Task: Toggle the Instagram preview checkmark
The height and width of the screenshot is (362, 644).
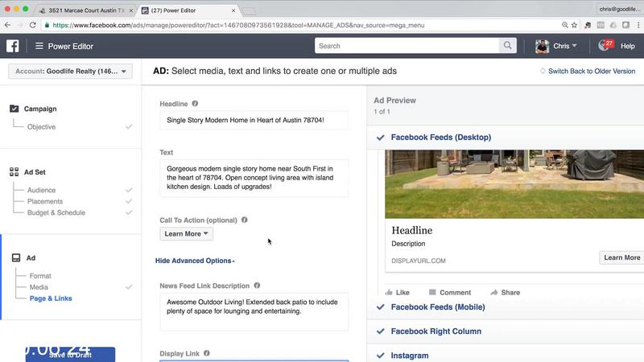Action: pyautogui.click(x=380, y=356)
